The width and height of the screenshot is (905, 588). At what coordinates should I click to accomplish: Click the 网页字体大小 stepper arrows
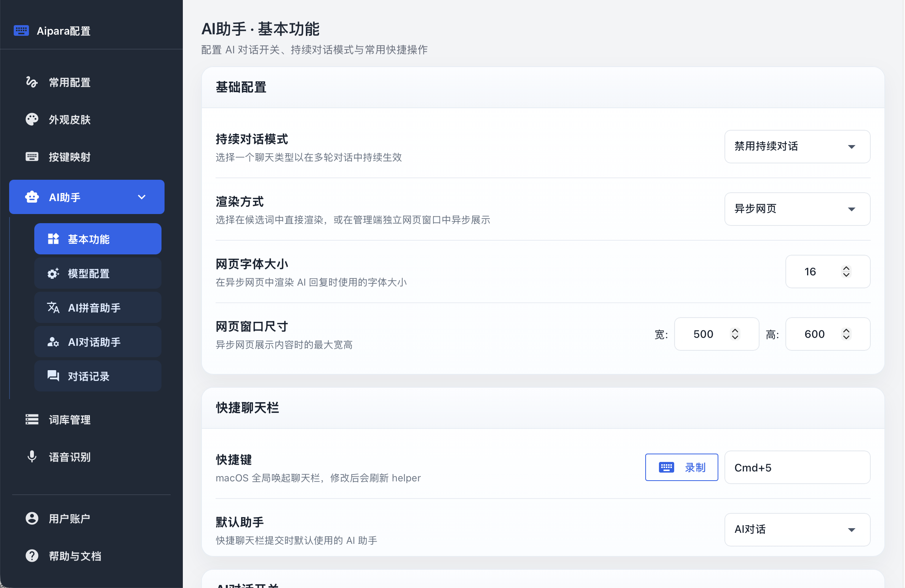[846, 272]
